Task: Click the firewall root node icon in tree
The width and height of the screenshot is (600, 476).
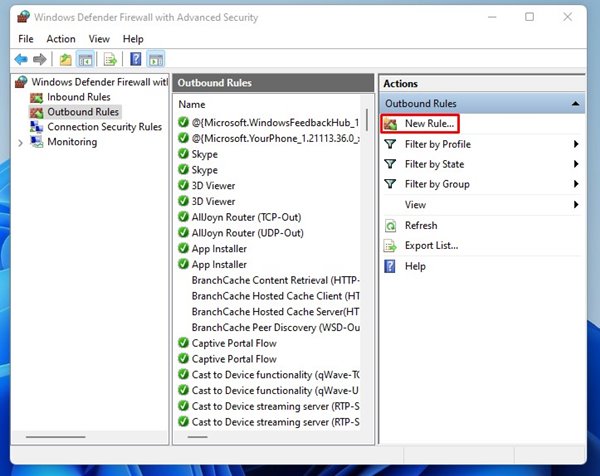Action: pyautogui.click(x=21, y=82)
